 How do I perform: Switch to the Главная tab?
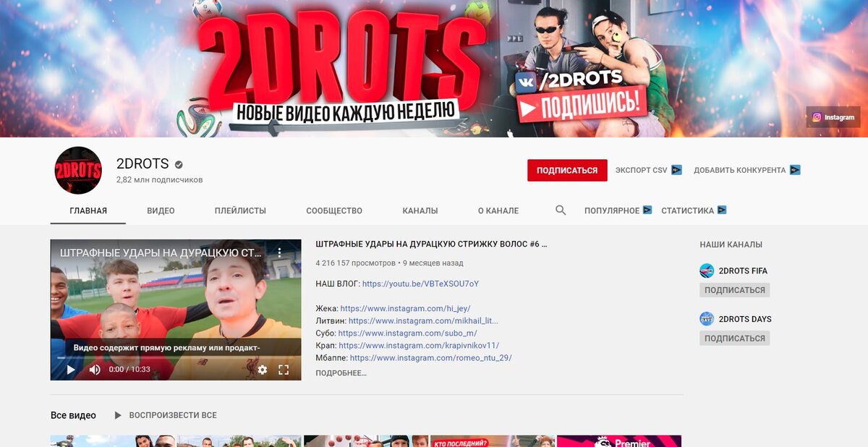[x=88, y=210]
